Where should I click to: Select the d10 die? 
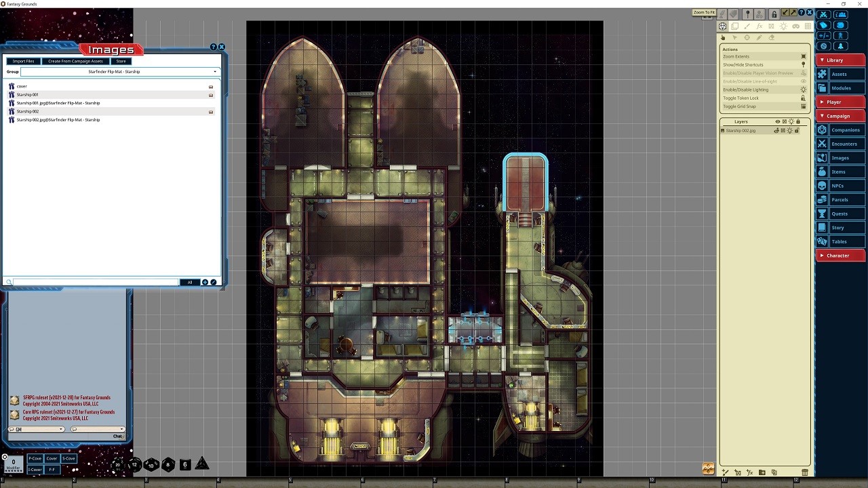click(151, 465)
